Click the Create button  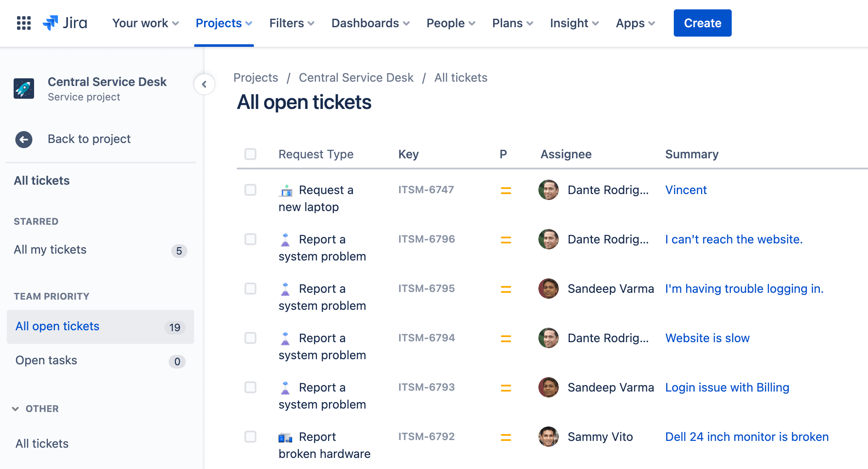tap(702, 23)
